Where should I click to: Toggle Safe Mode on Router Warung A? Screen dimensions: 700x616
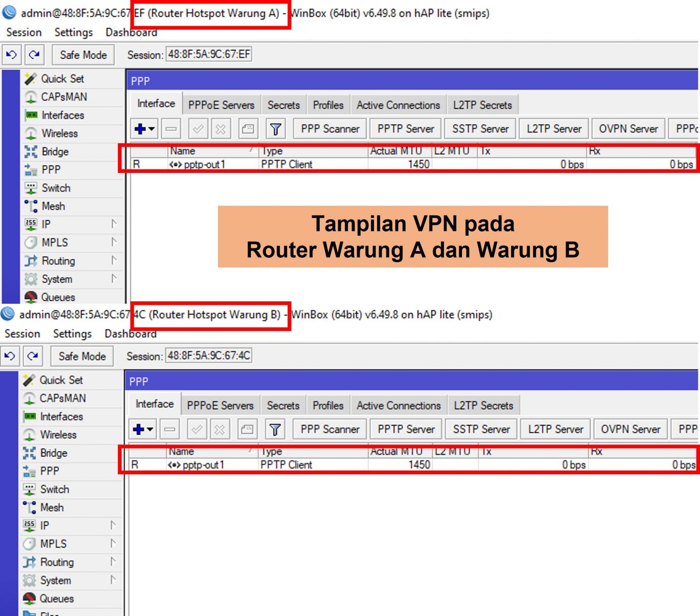[x=83, y=54]
